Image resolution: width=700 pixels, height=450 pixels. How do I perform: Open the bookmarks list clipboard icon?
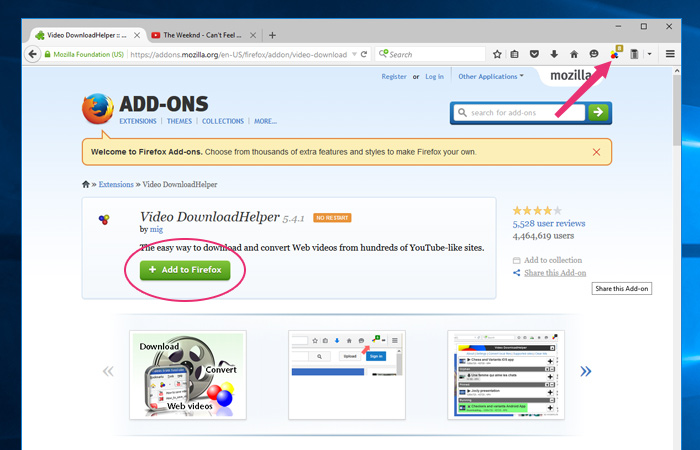[515, 54]
